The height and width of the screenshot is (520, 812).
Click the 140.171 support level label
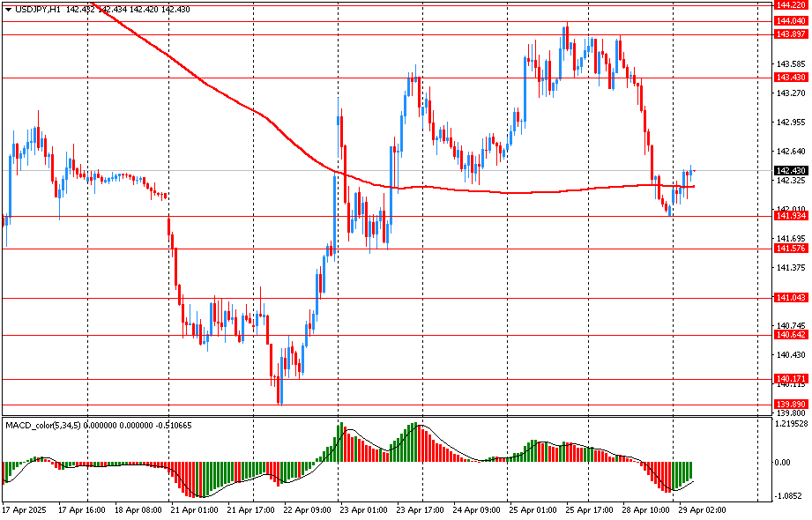click(790, 379)
